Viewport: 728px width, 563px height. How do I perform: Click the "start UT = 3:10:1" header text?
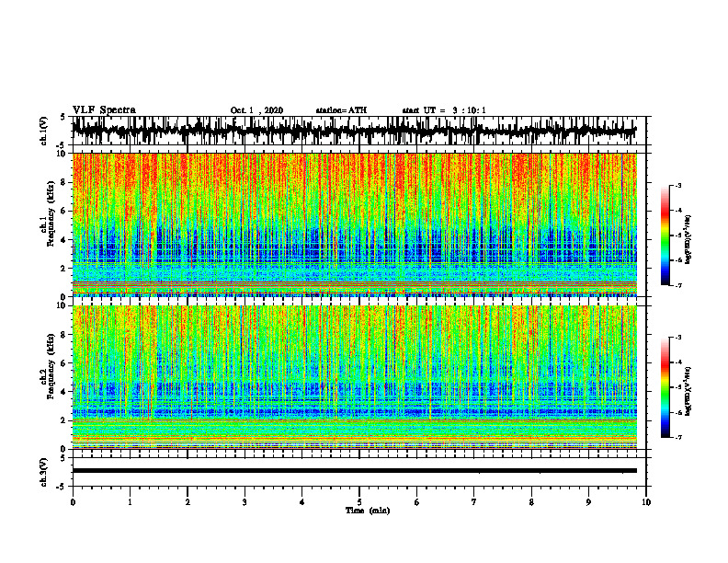[444, 110]
